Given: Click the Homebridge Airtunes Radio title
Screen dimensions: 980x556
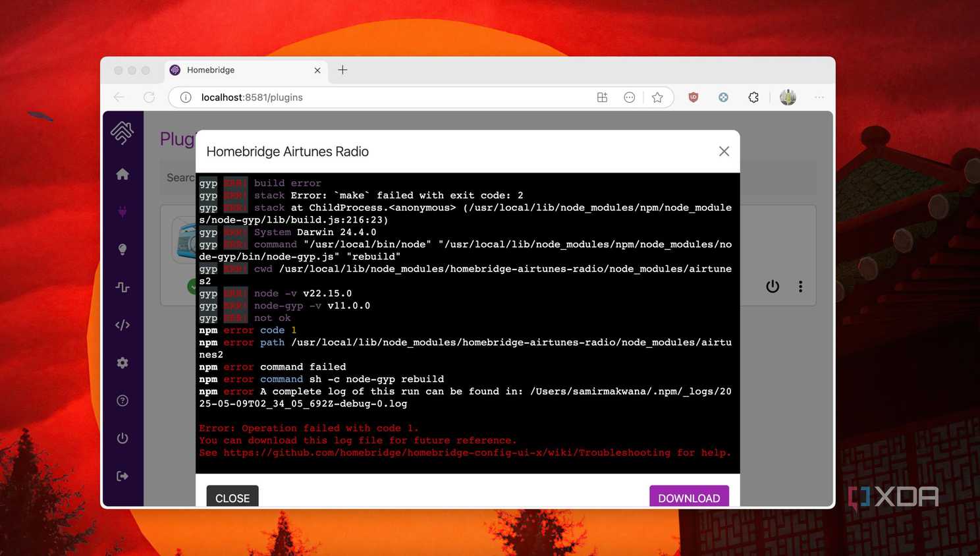Looking at the screenshot, I should pyautogui.click(x=287, y=152).
